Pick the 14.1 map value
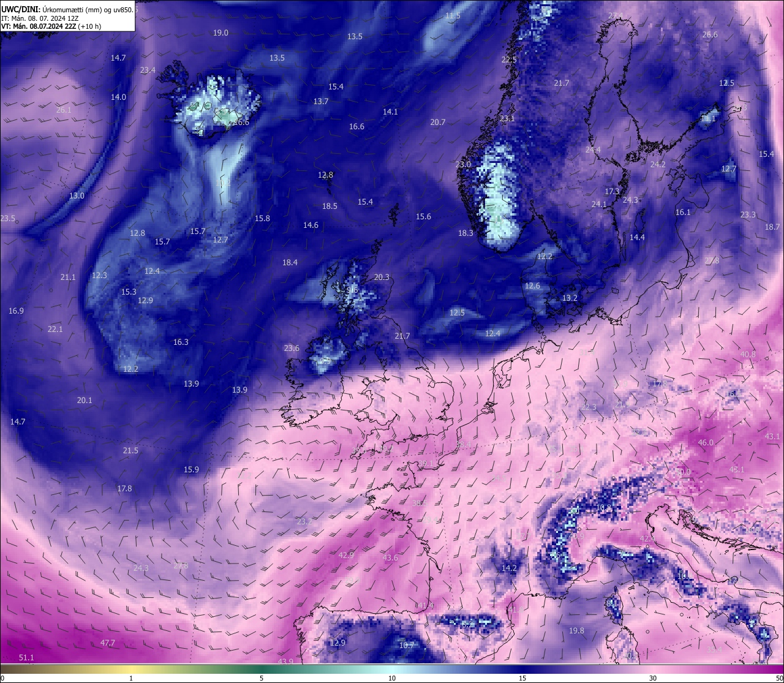Image resolution: width=784 pixels, height=683 pixels. tap(390, 111)
